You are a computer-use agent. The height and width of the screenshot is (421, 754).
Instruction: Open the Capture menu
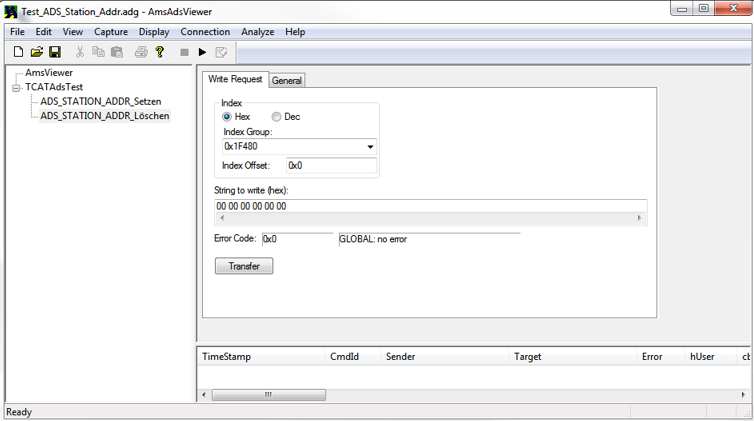pos(111,32)
